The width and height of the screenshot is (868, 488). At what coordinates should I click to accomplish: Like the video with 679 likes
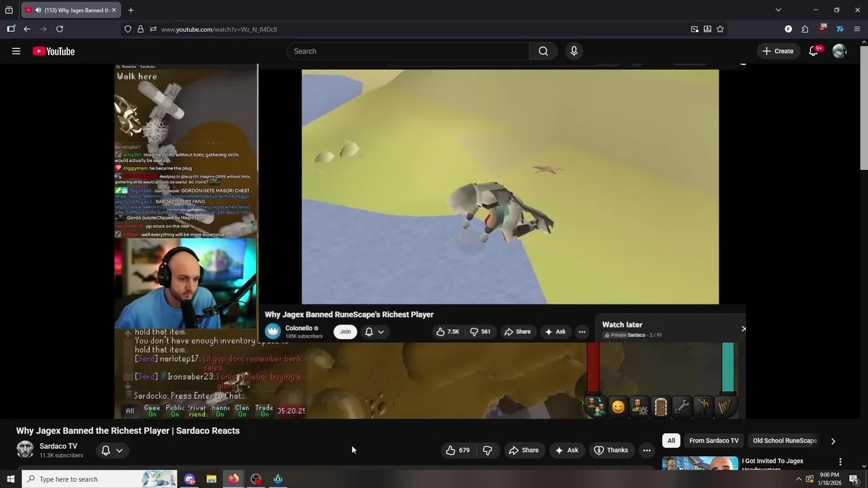coord(458,450)
